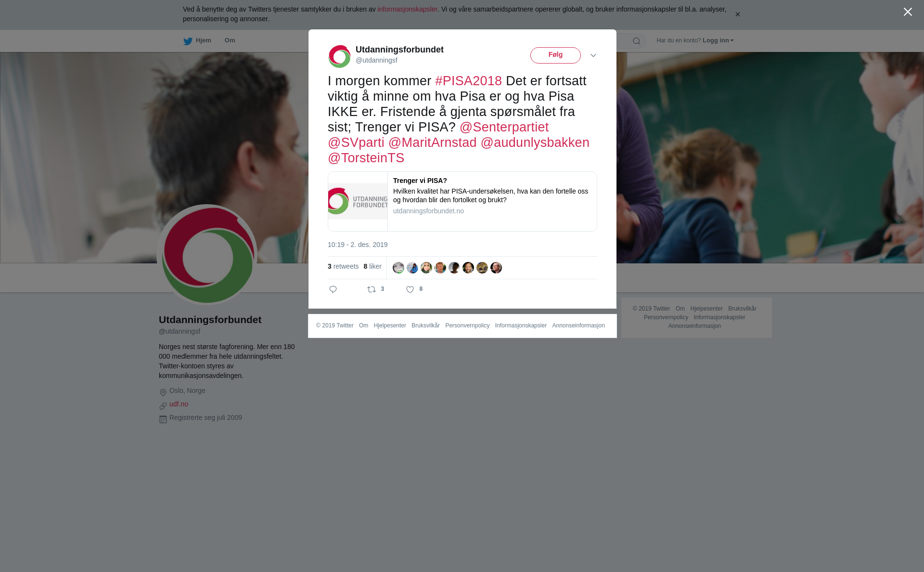Expand the tweet options chevron beside Følg
The width and height of the screenshot is (924, 572).
(593, 56)
